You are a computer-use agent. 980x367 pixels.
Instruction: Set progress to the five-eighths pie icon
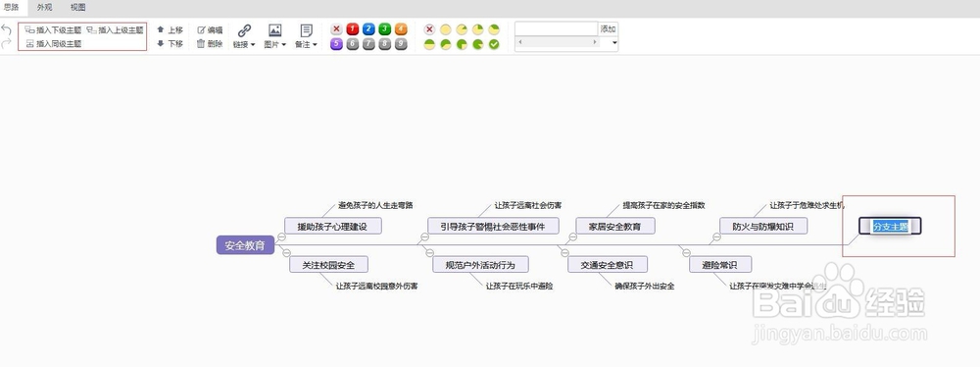click(x=446, y=44)
